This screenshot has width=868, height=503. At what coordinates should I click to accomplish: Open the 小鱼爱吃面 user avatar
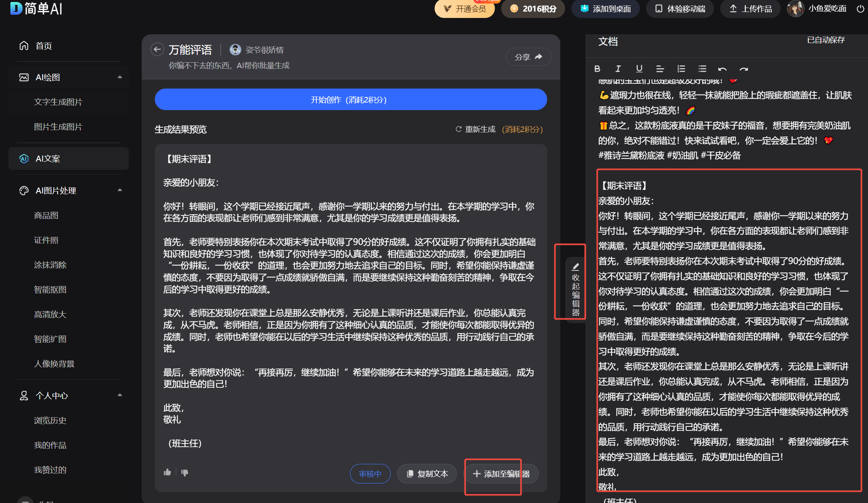click(x=795, y=9)
